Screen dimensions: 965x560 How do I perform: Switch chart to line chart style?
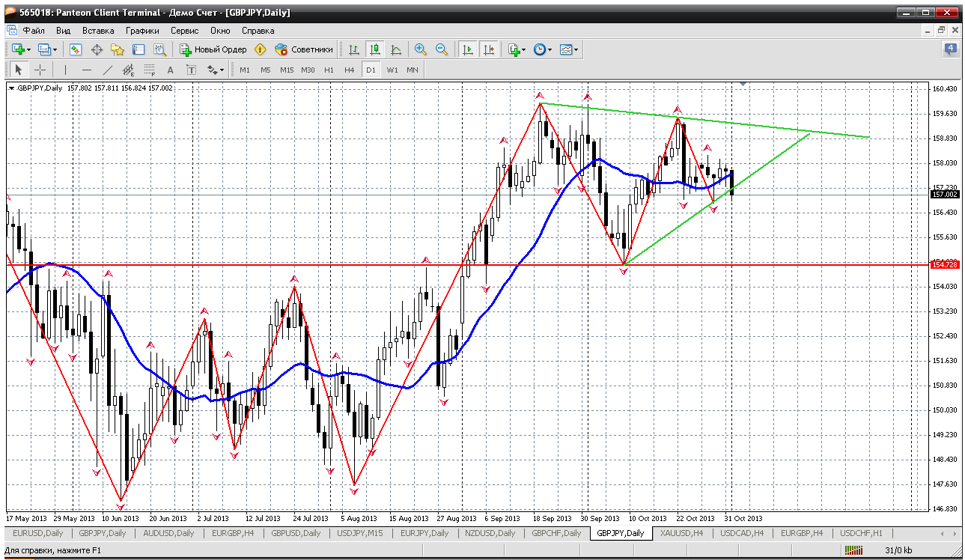(396, 49)
